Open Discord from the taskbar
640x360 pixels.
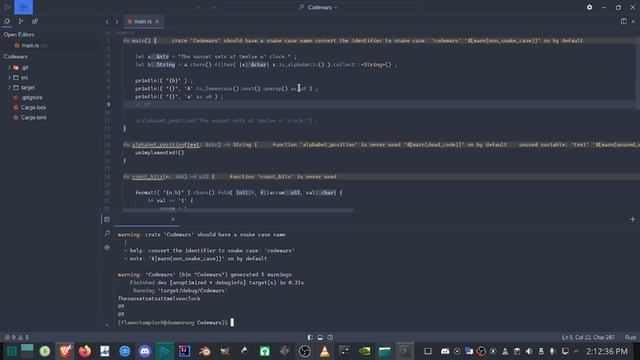tap(144, 351)
